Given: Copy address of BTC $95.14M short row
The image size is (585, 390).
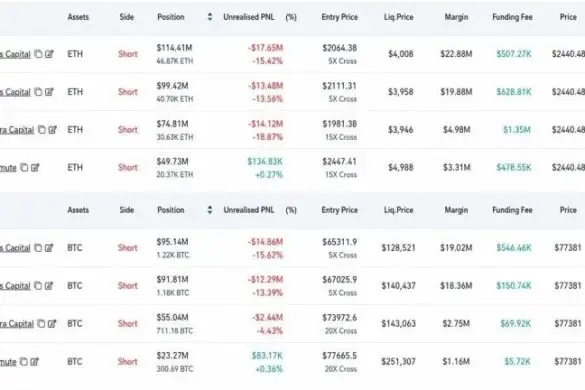Looking at the screenshot, I should click(38, 248).
